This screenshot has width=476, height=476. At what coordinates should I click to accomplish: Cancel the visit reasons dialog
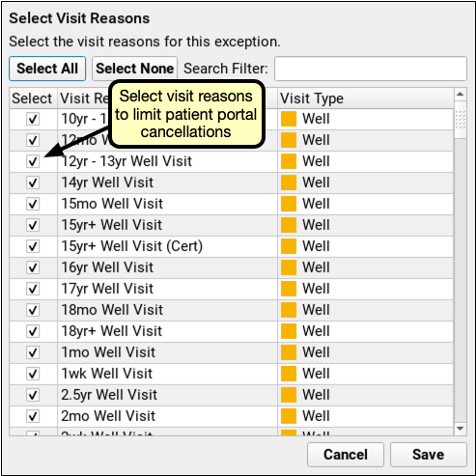(x=346, y=455)
